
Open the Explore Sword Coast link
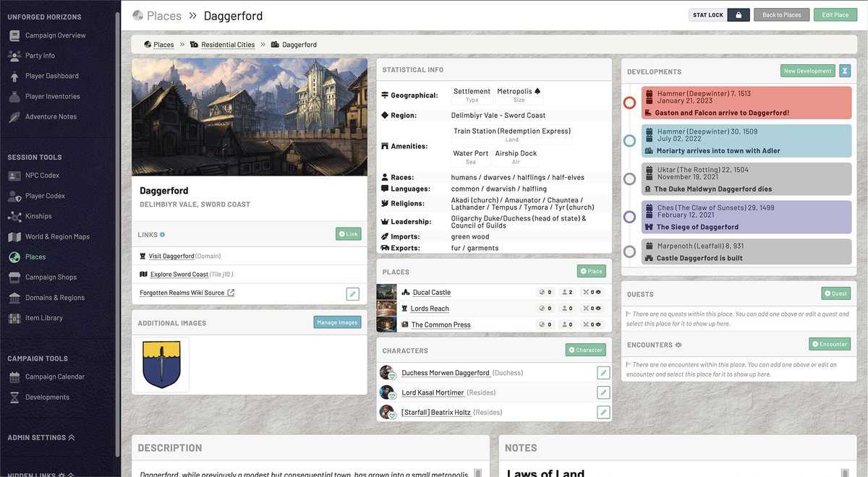(x=179, y=275)
